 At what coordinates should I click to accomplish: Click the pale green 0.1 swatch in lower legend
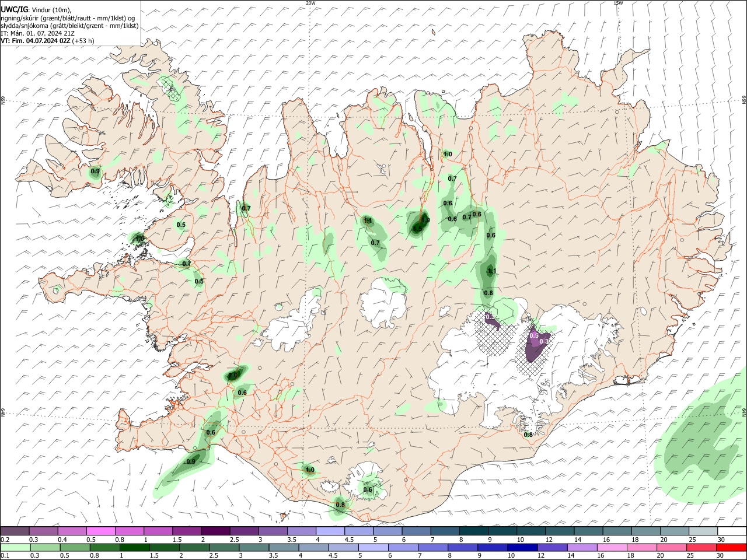pyautogui.click(x=16, y=547)
